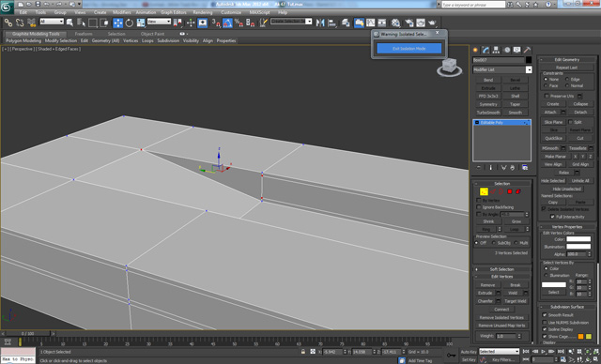
Task: Click the Select Object toolbar icon
Action: (69, 23)
